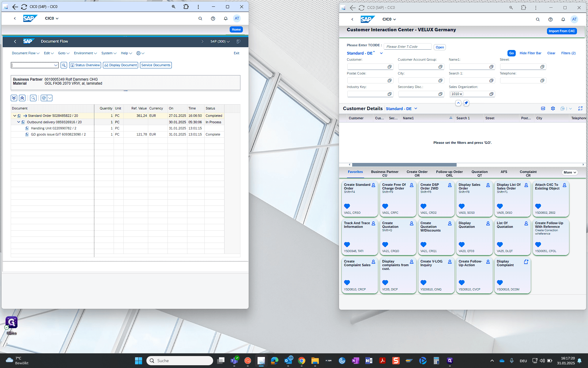Image resolution: width=588 pixels, height=368 pixels.
Task: Collapse the Outbound delivery 0859326916 node
Action: pyautogui.click(x=18, y=122)
